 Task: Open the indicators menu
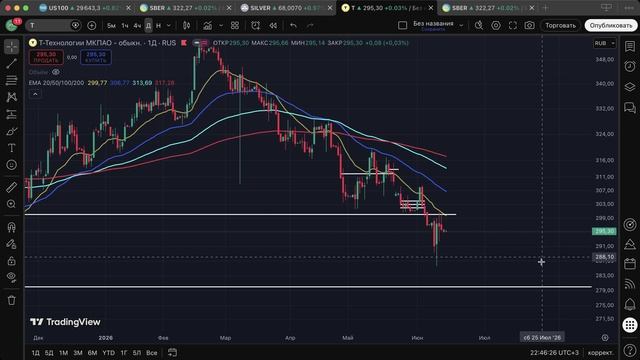point(208,25)
